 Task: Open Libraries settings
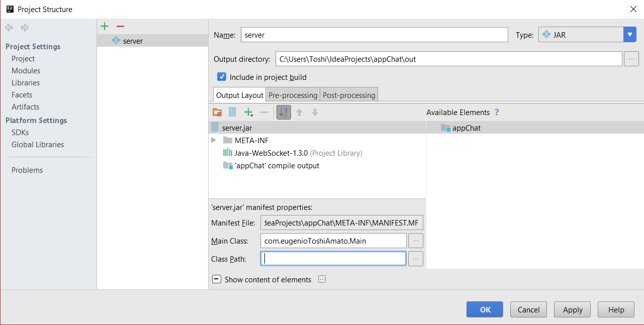coord(26,83)
